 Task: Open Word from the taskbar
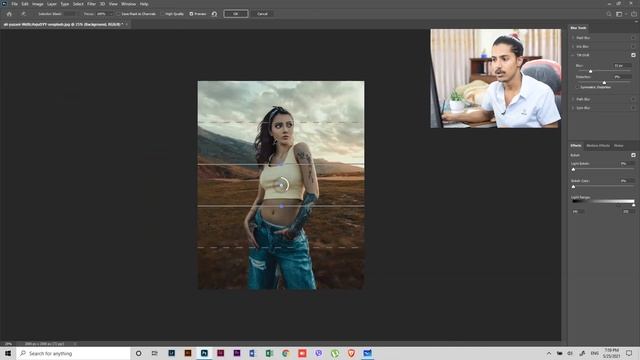(253, 353)
